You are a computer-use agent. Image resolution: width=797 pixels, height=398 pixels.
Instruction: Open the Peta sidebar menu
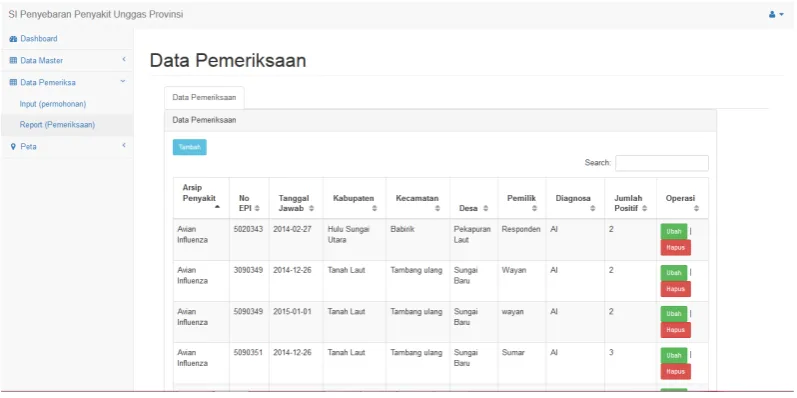(x=67, y=146)
